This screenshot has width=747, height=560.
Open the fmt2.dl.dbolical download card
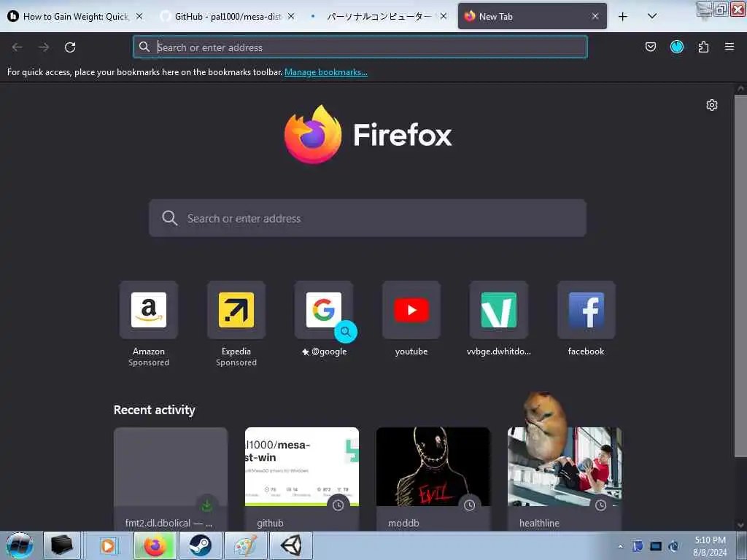pyautogui.click(x=171, y=478)
